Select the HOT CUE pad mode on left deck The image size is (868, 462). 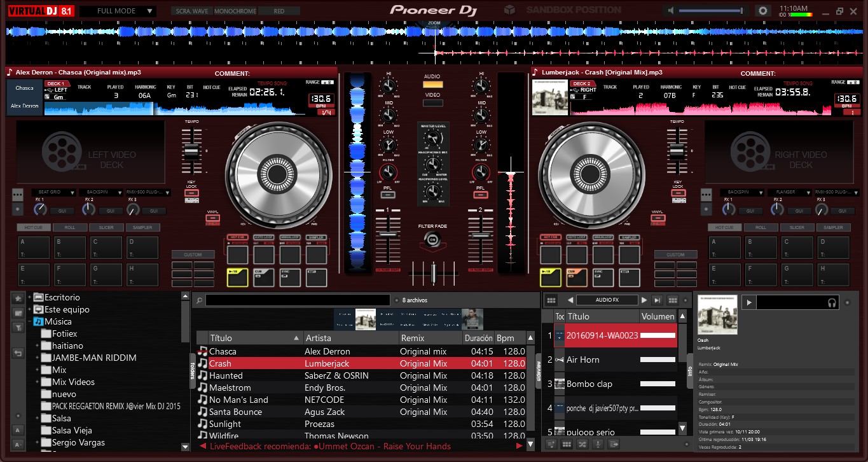coord(33,227)
